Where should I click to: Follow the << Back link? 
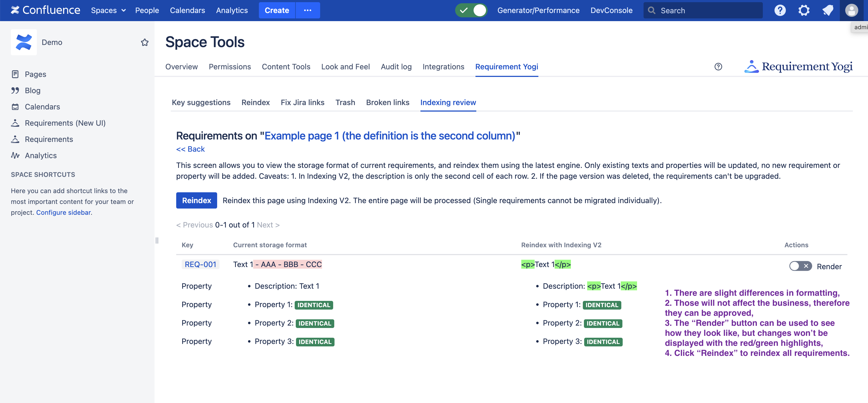190,149
